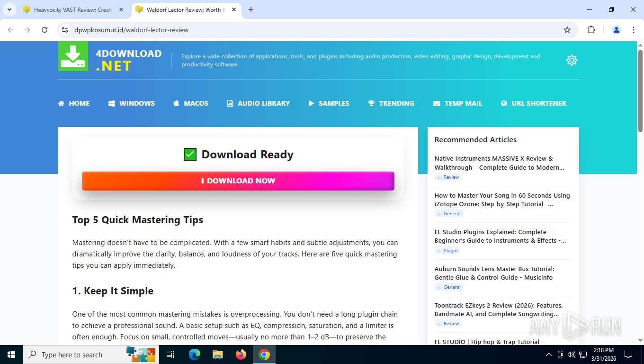Screen dimensions: 644x364
Task: Open the clock and date display
Action: (x=603, y=355)
